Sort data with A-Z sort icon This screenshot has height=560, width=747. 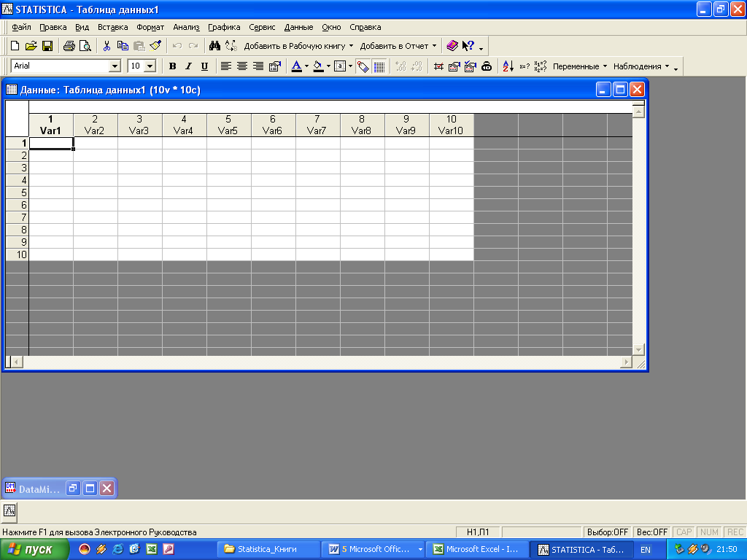coord(508,66)
